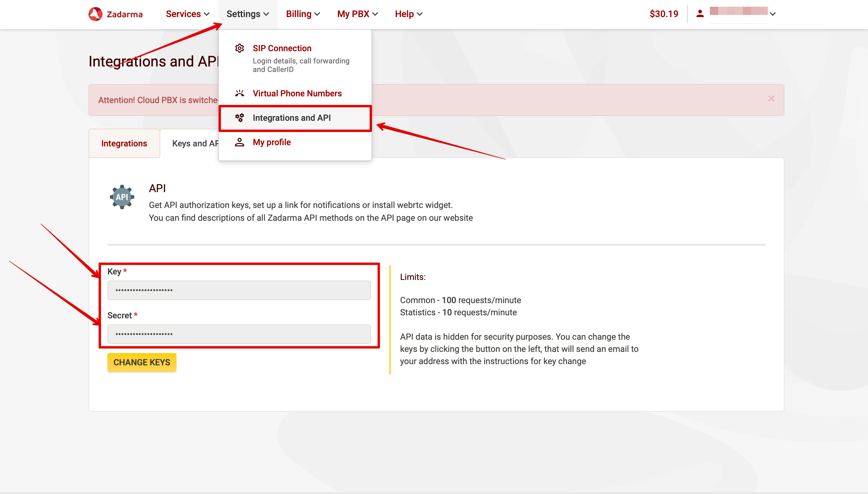Select the Integrations tab
The height and width of the screenshot is (494, 868).
point(124,143)
